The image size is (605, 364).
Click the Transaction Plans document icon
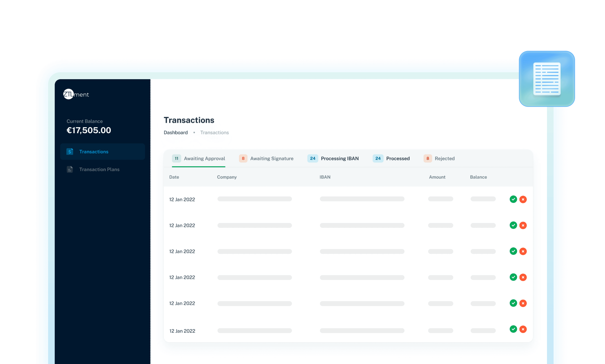(70, 169)
